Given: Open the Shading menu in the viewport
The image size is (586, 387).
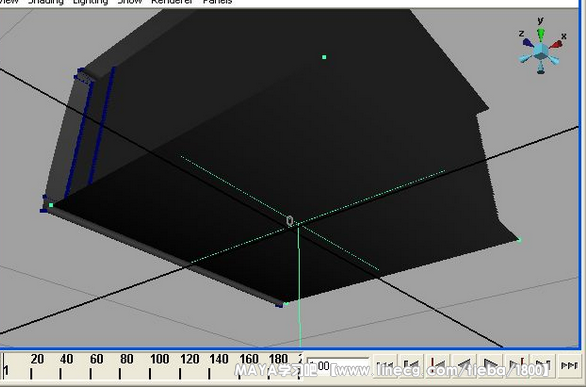Looking at the screenshot, I should coord(46,2).
